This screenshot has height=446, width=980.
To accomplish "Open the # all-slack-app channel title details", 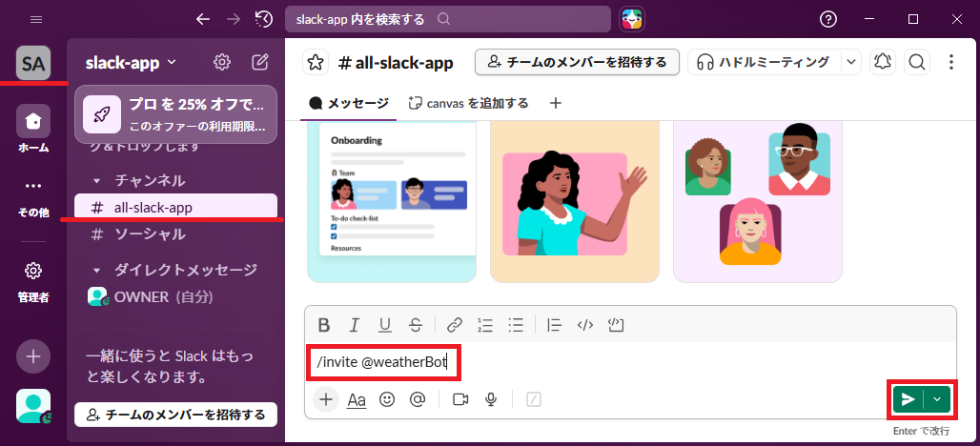I will pos(396,63).
